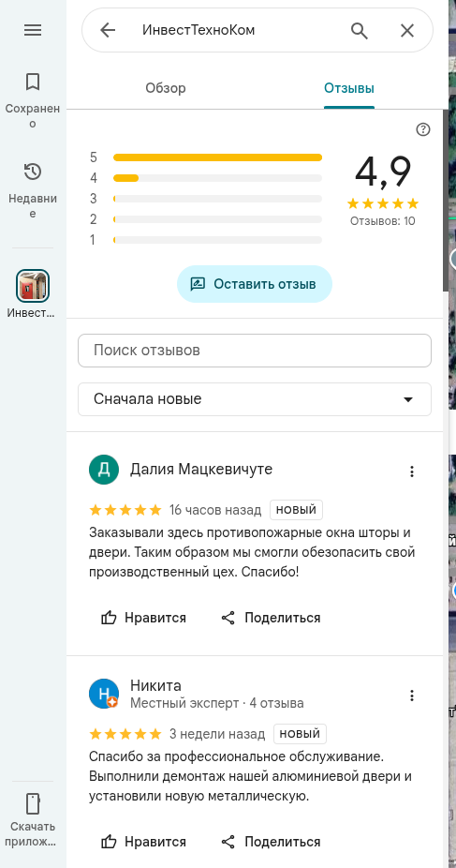Image resolution: width=456 pixels, height=868 pixels.
Task: Click the '16 часов назад' timestamp
Action: pos(215,510)
